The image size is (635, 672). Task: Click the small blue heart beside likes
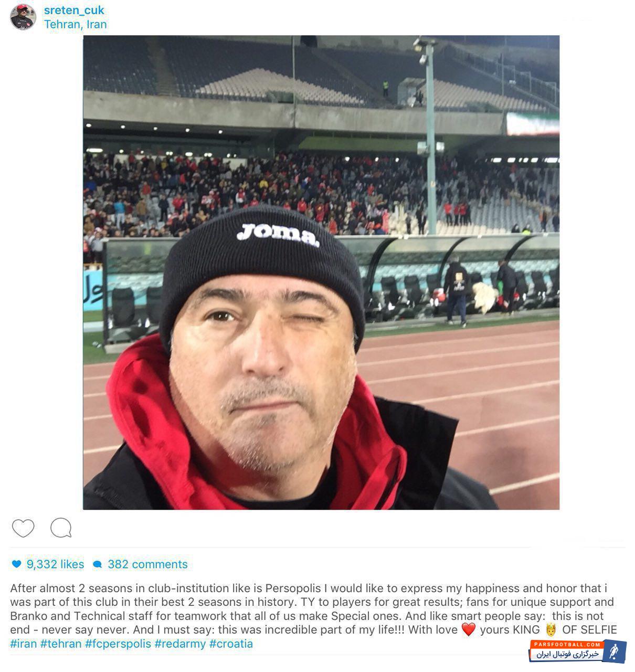point(17,564)
